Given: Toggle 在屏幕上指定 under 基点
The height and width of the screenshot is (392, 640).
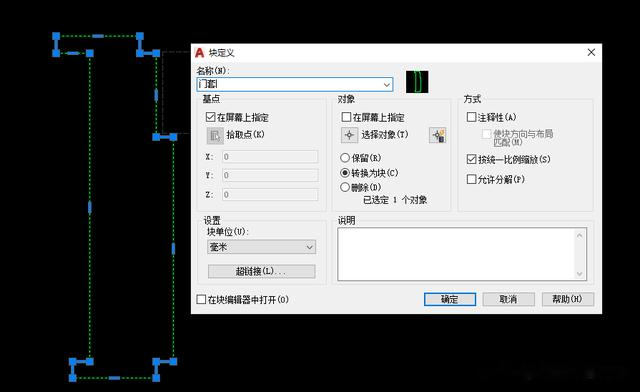Looking at the screenshot, I should tap(211, 117).
